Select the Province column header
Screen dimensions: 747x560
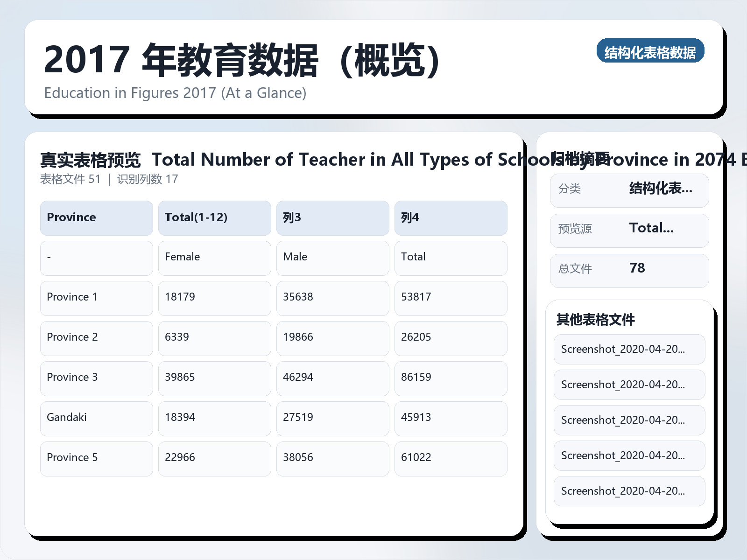coord(96,217)
